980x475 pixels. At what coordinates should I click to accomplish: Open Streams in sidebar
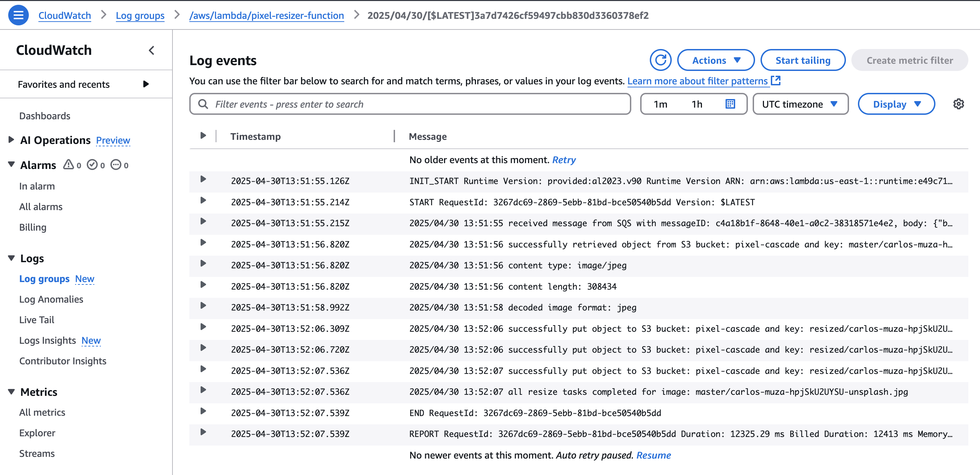click(37, 453)
